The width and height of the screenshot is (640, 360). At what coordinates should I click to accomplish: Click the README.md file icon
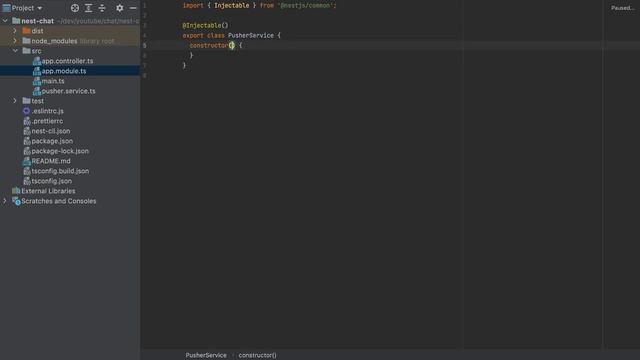(27, 161)
